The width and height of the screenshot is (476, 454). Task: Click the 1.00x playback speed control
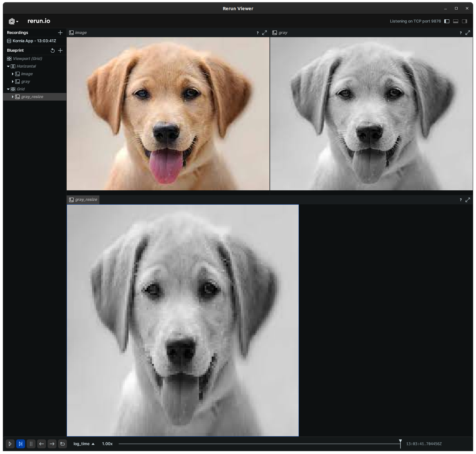pyautogui.click(x=107, y=444)
